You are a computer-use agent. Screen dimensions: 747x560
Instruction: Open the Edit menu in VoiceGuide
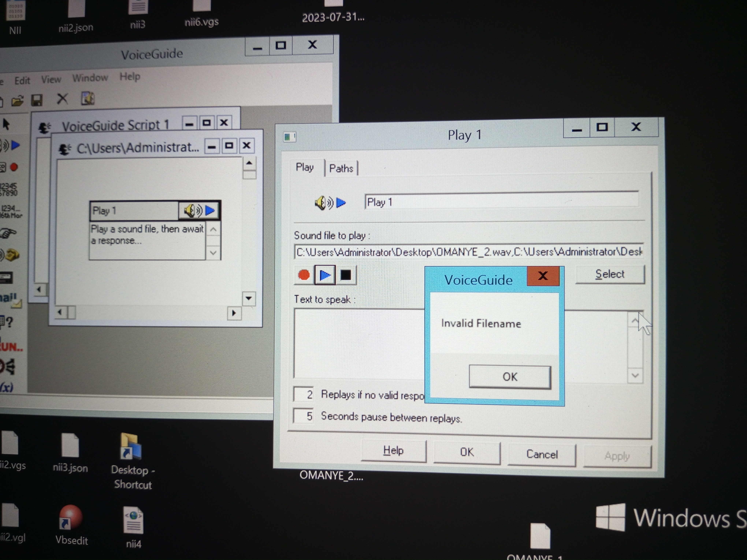[x=22, y=81]
